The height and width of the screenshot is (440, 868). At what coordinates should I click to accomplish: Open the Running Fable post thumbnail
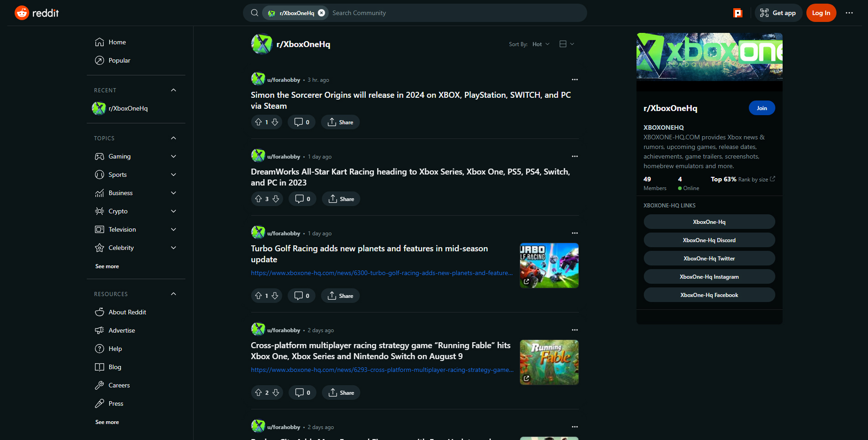click(549, 362)
